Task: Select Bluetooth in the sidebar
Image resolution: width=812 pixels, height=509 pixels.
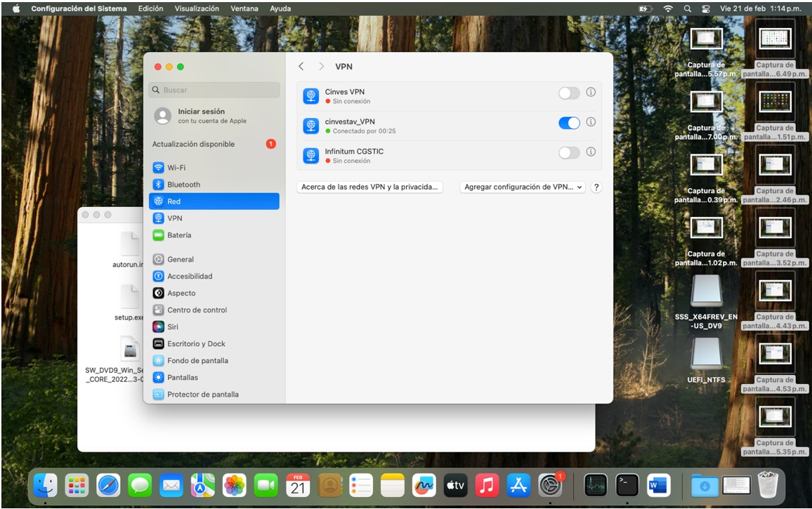Action: [x=183, y=185]
